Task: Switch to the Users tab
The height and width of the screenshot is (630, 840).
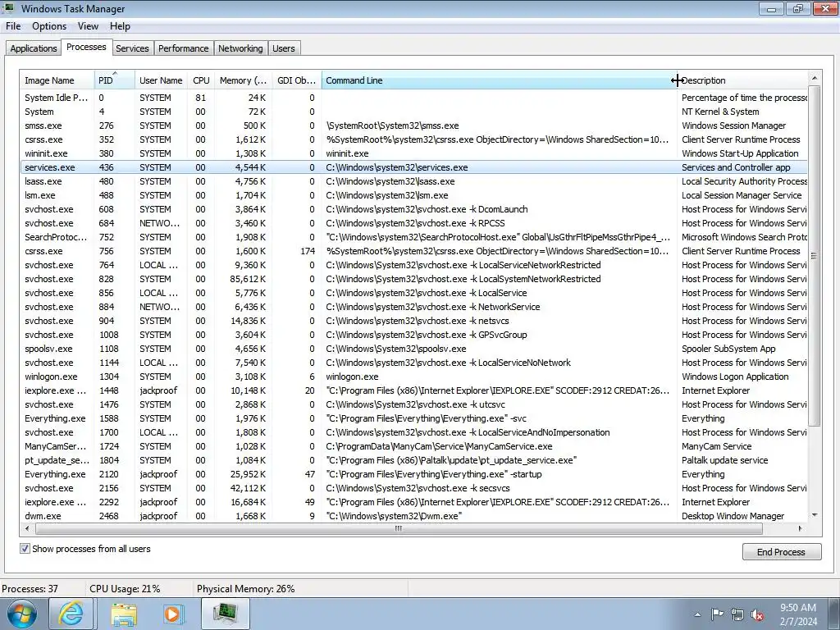Action: click(x=283, y=48)
